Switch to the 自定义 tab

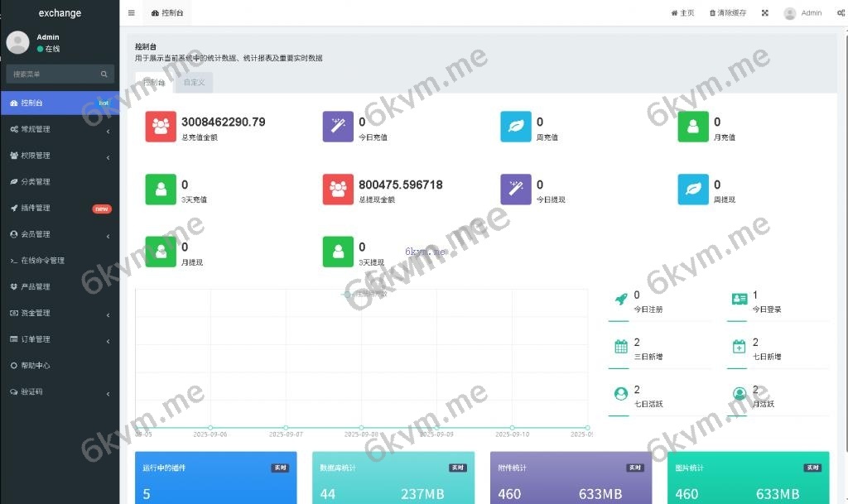coord(195,83)
